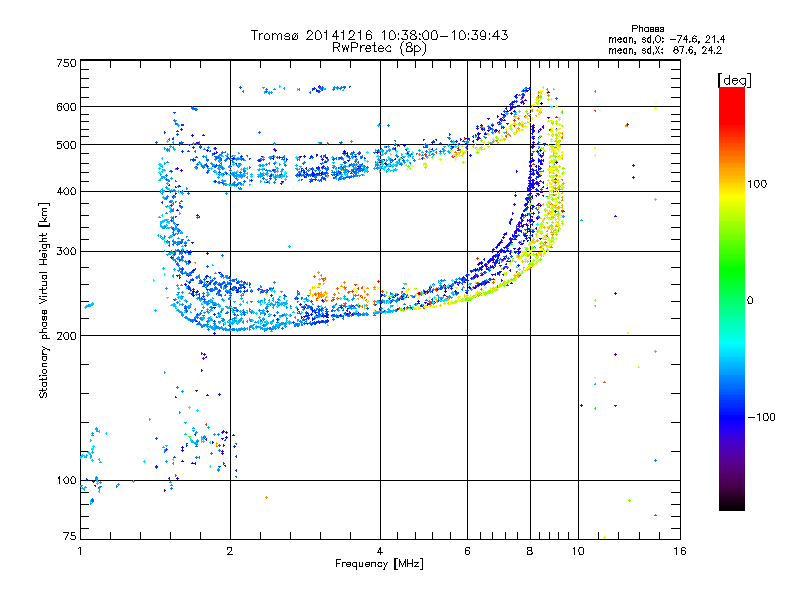
Task: Click the blue echo streak above 600 km
Action: click(294, 89)
